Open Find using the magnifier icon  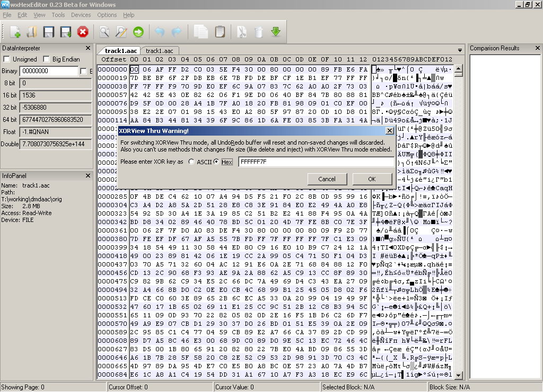[x=104, y=32]
